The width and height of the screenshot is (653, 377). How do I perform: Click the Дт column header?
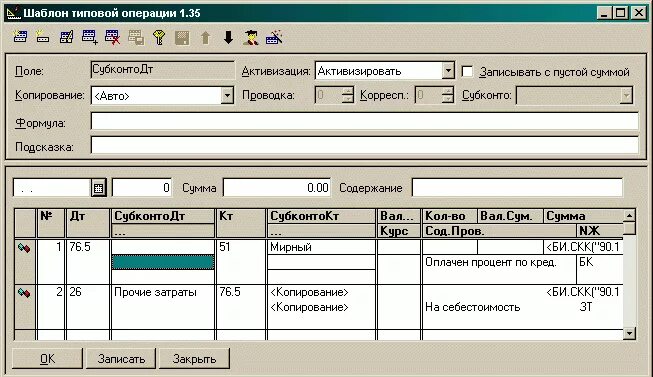click(87, 223)
